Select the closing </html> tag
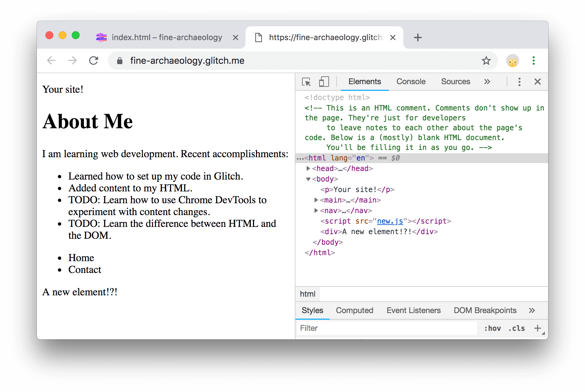 320,253
